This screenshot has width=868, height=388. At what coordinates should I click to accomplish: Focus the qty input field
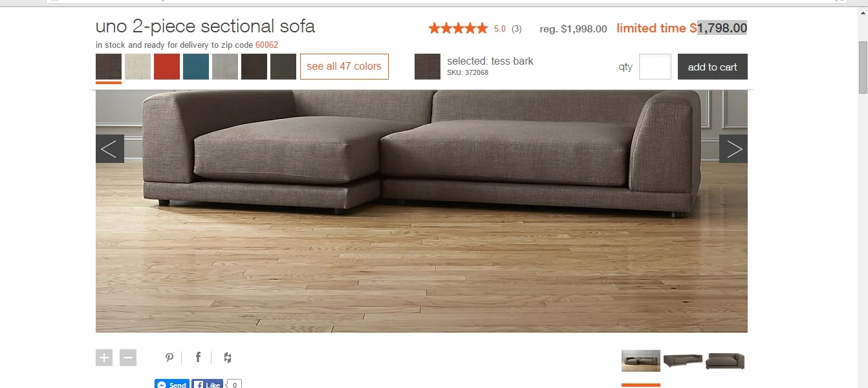click(x=655, y=67)
